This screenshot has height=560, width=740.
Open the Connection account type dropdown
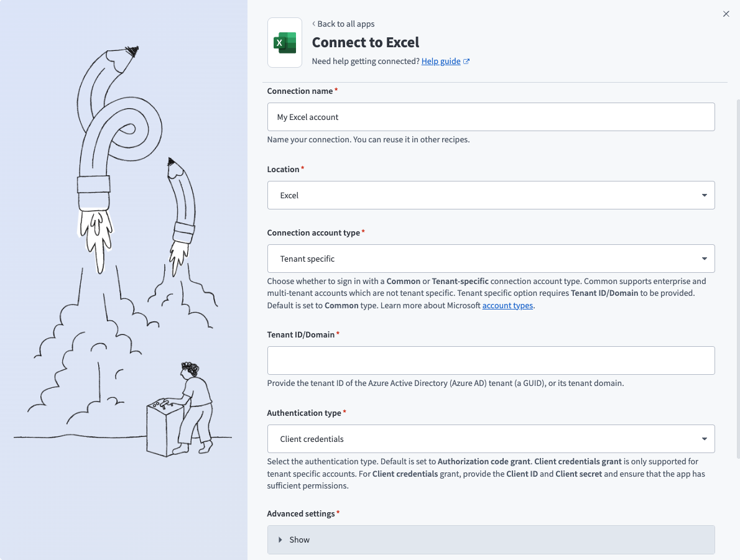click(491, 259)
